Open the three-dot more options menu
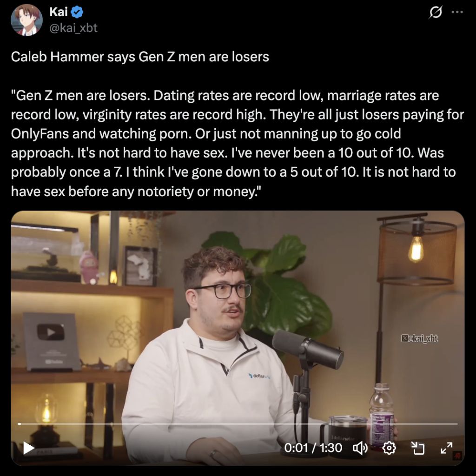476x476 pixels. [457, 12]
